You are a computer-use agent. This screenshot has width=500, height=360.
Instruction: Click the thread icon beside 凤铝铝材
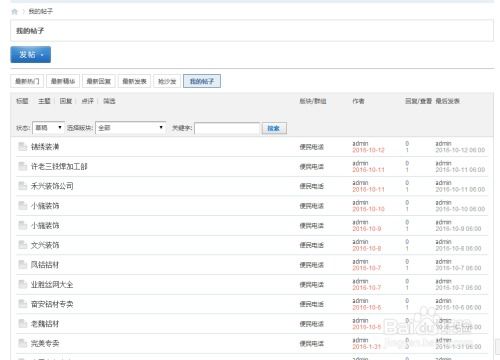(22, 264)
